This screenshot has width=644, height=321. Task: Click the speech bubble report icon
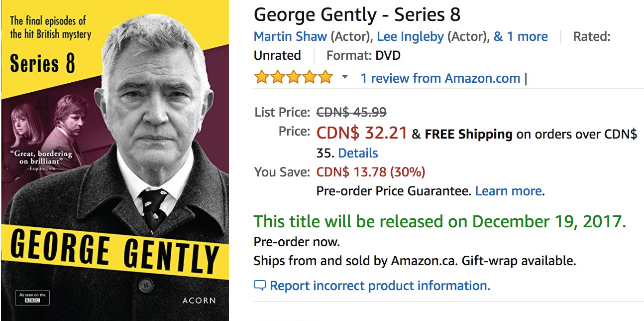pos(260,286)
